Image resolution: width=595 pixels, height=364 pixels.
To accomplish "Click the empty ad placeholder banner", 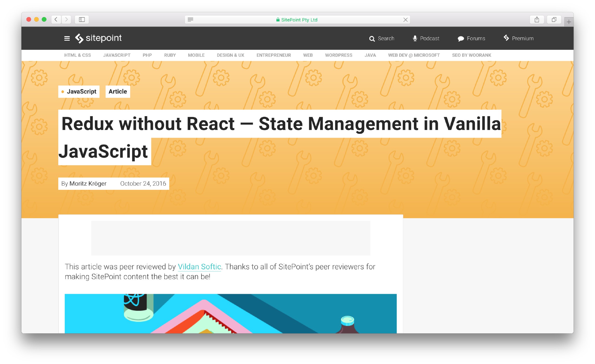I will tap(231, 238).
